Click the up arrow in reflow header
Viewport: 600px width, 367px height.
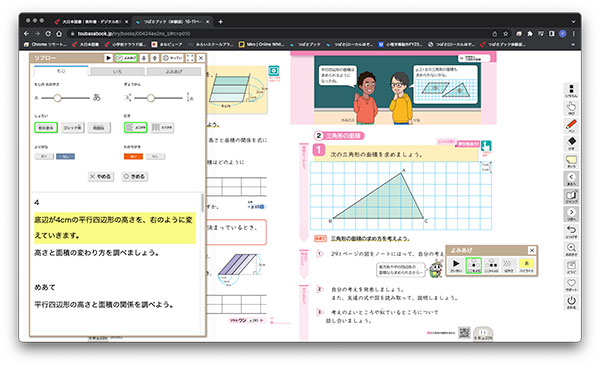(155, 58)
